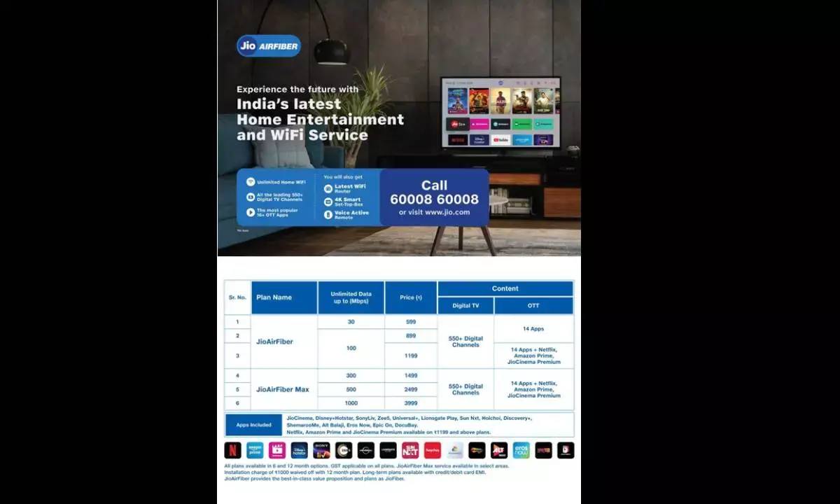Open the JioCinema app icon
This screenshot has height=504, width=840.
coord(278,451)
